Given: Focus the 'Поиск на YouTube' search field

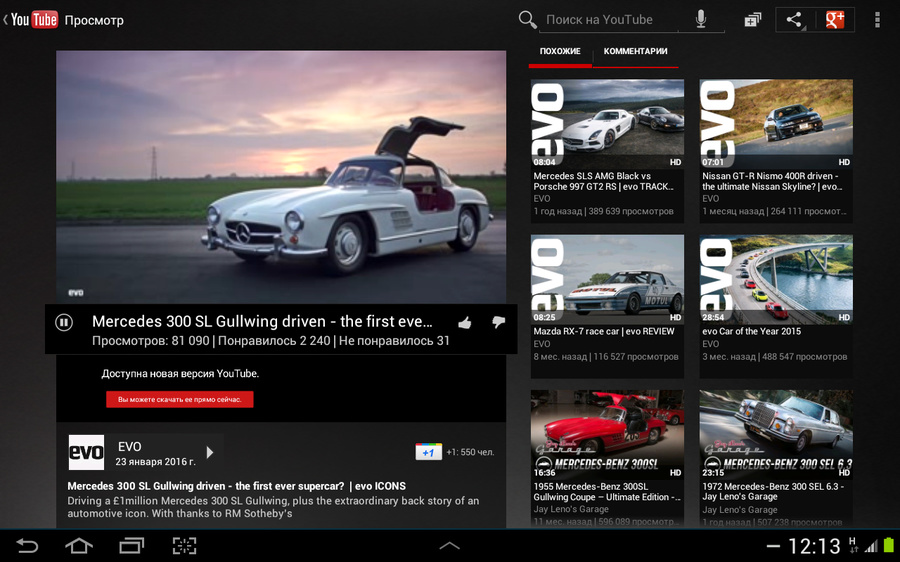Looking at the screenshot, I should [x=609, y=20].
